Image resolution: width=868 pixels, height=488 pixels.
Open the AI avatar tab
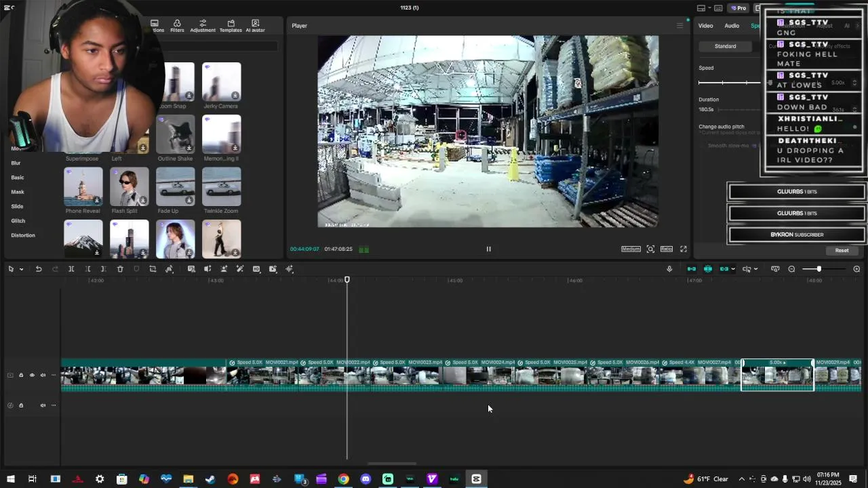(255, 26)
